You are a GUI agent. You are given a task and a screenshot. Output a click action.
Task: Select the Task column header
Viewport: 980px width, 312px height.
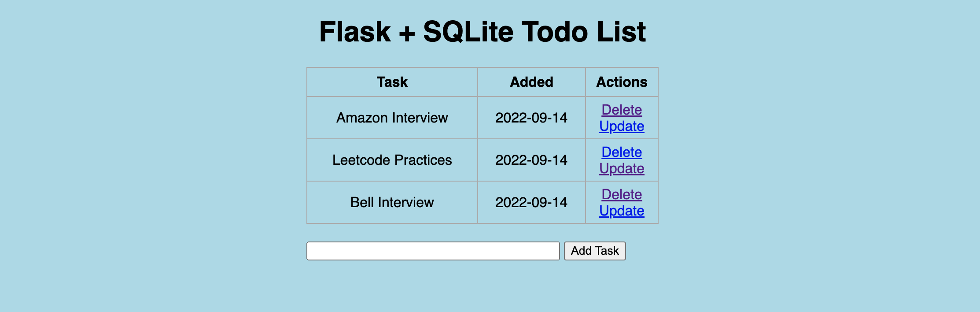(x=392, y=82)
